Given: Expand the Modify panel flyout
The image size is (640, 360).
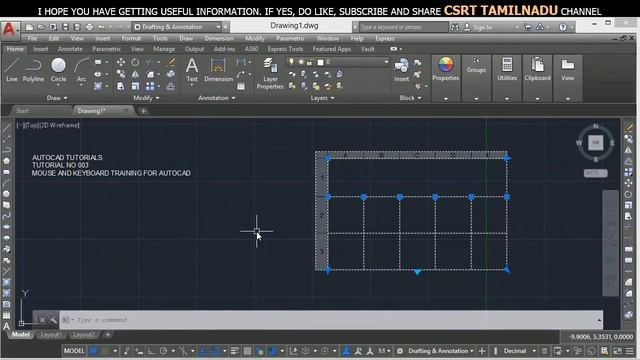Looking at the screenshot, I should [146, 98].
